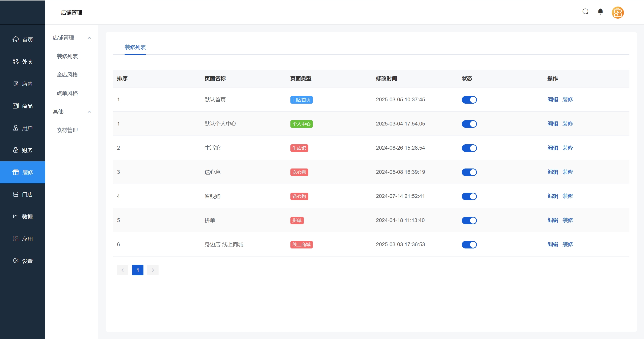644x339 pixels.
Task: Click 编辑 link for 送心意 row
Action: point(553,172)
